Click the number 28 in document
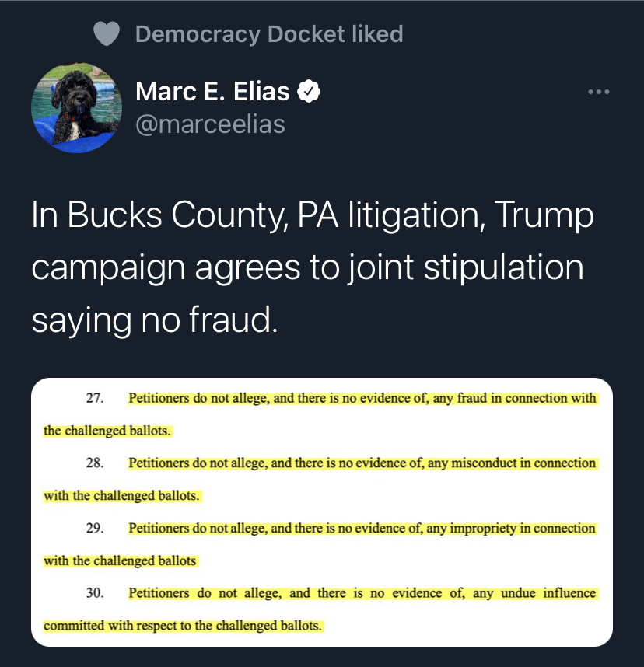 [x=94, y=463]
